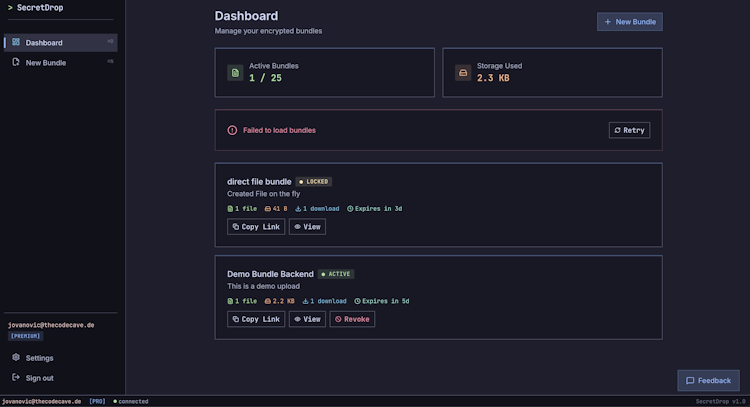Click the Created File on the fly description
This screenshot has width=750, height=407.
coord(264,194)
